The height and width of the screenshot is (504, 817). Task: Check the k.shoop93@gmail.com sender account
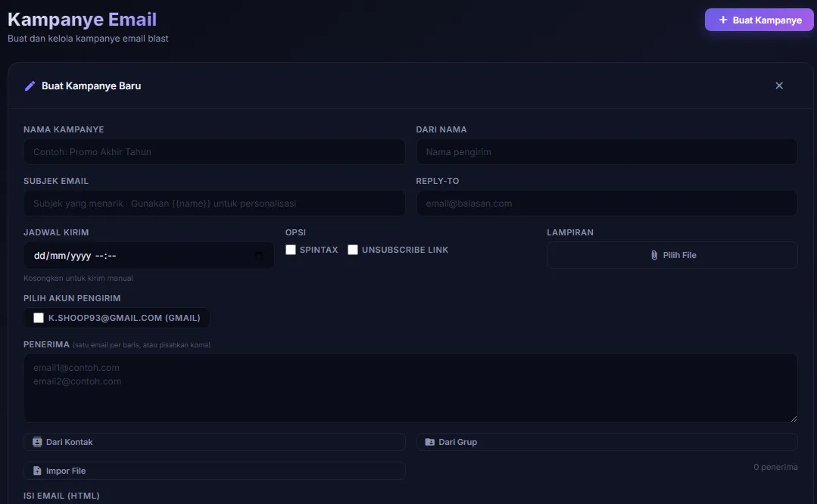pos(39,318)
